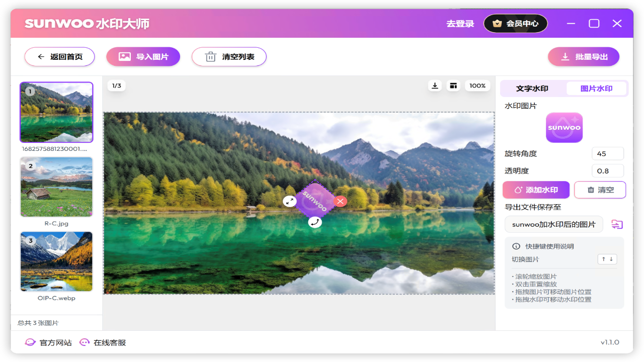The width and height of the screenshot is (644, 362).
Task: Select the OIP-C.webp thumbnail
Action: pyautogui.click(x=56, y=261)
